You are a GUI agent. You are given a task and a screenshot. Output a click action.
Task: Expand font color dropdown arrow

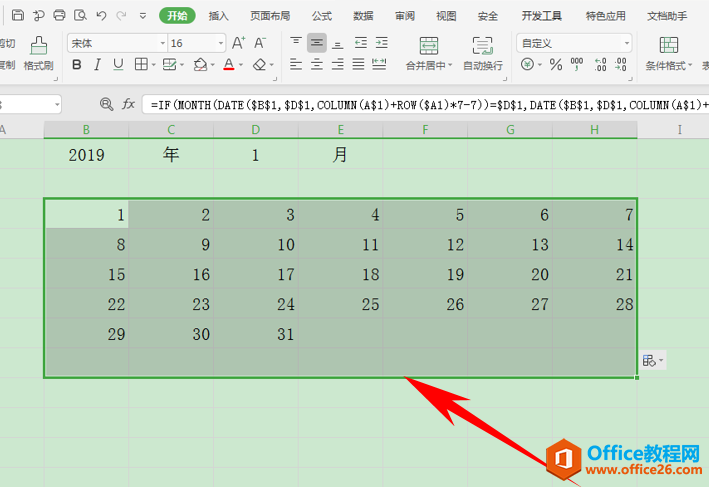pos(241,65)
